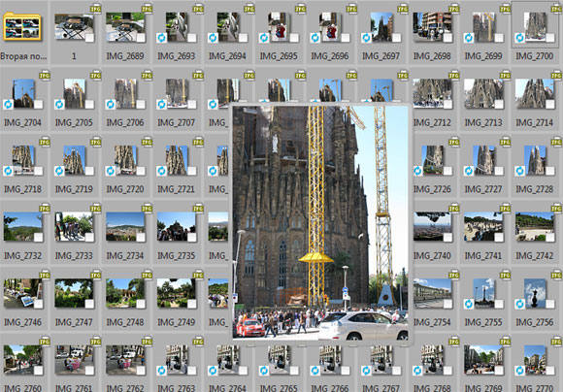Tick the checkbox on IMG_2733 thumbnail

89,238
